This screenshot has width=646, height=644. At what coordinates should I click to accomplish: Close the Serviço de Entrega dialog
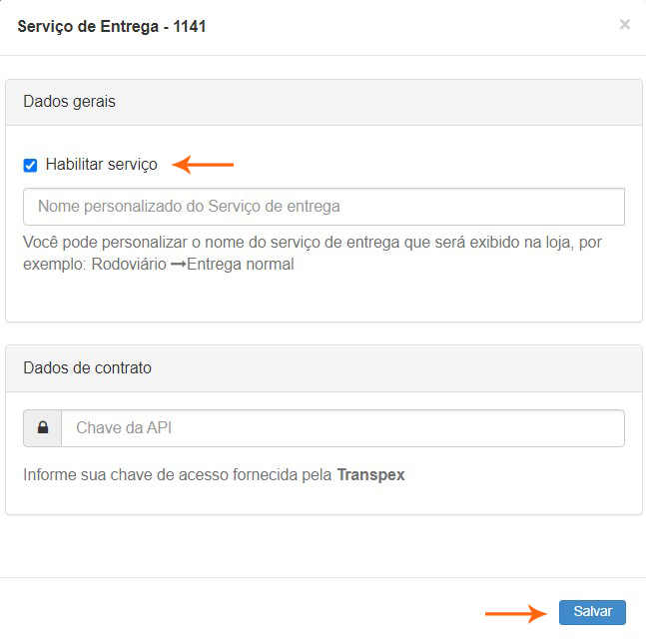(x=625, y=25)
